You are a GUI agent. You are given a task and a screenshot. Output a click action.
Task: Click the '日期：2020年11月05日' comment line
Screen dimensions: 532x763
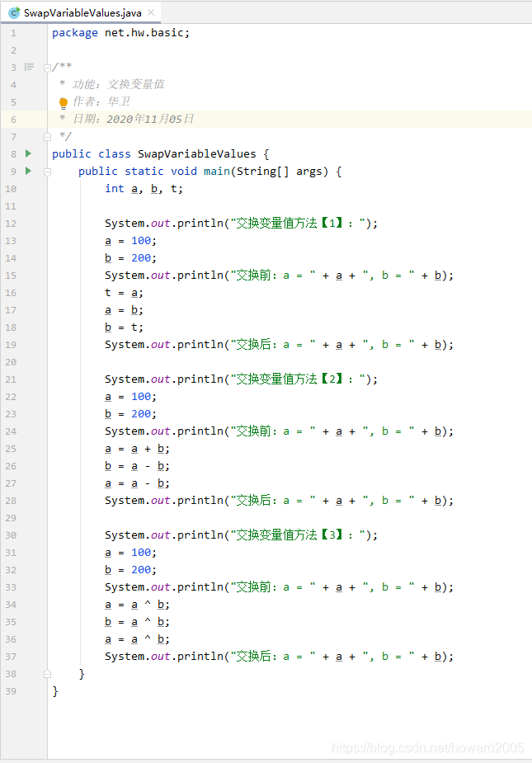[x=133, y=119]
